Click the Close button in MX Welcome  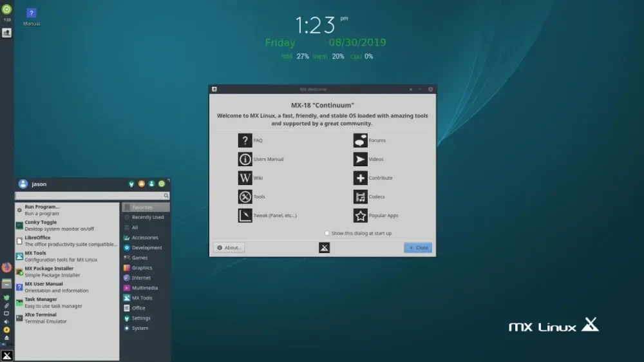click(x=418, y=248)
